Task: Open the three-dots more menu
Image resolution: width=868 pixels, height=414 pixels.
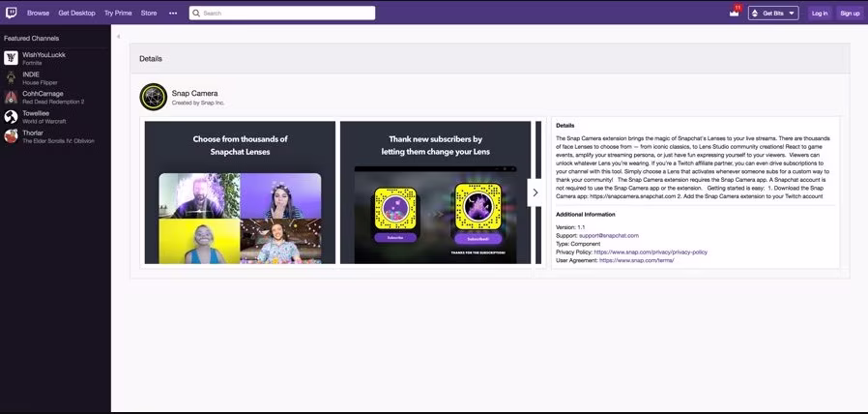Action: [173, 13]
